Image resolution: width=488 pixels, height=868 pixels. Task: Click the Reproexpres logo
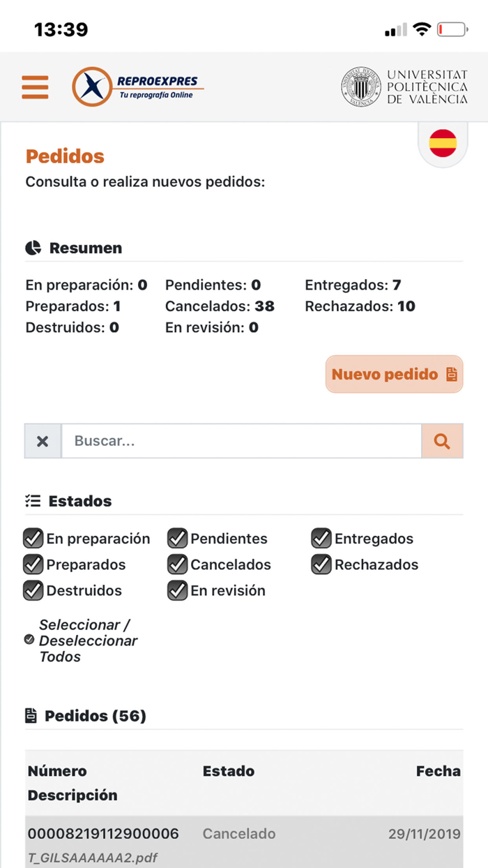coord(137,87)
